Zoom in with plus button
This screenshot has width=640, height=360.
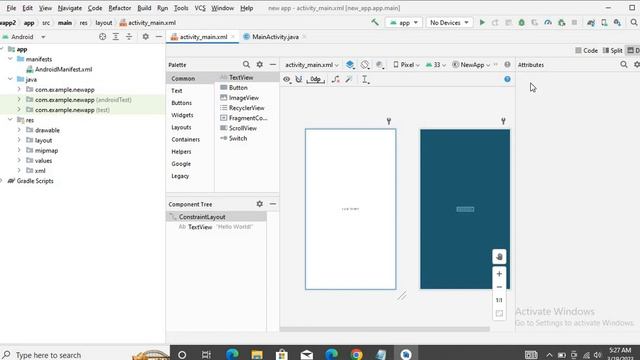point(499,274)
